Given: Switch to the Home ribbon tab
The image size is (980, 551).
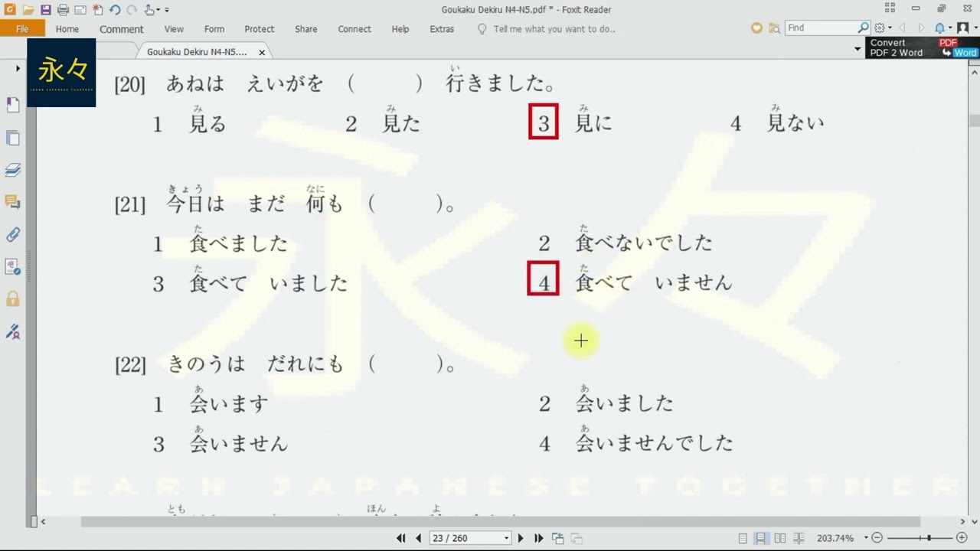Looking at the screenshot, I should click(x=67, y=29).
